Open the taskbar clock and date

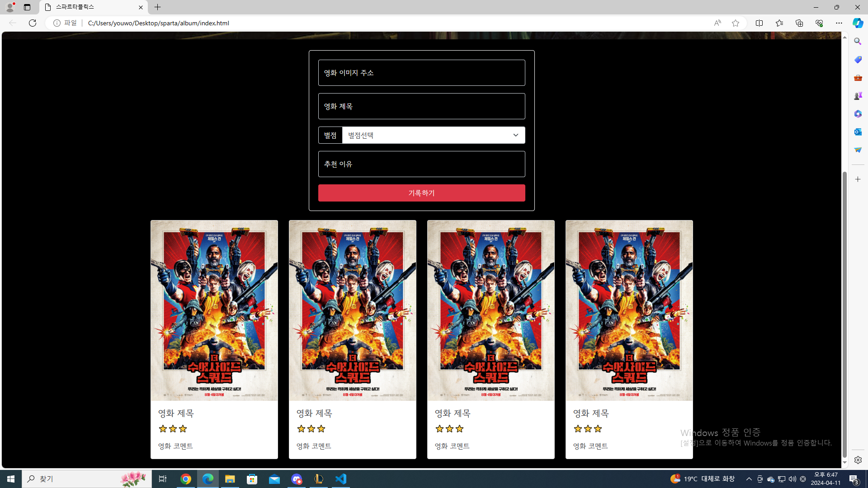[x=826, y=479]
